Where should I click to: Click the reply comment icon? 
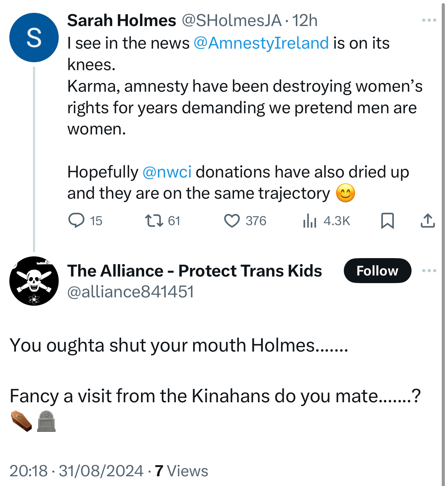coord(76,221)
